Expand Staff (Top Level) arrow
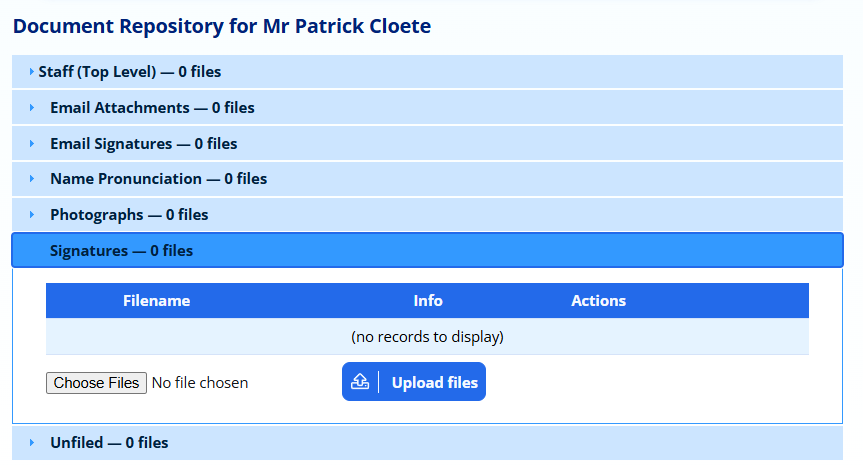 [32, 72]
